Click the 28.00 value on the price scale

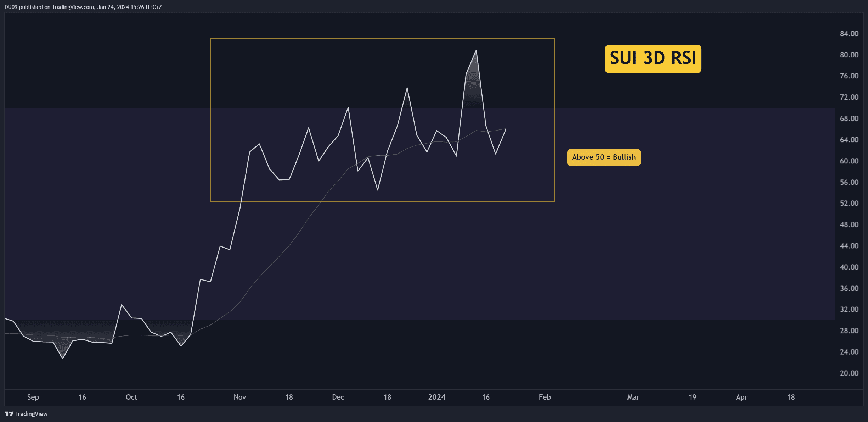(x=849, y=331)
